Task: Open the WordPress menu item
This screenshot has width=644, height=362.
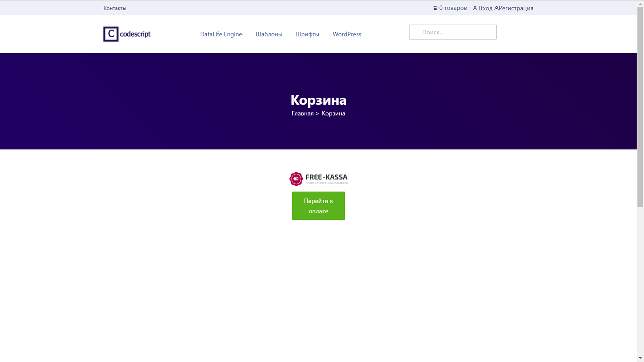Action: [x=347, y=34]
